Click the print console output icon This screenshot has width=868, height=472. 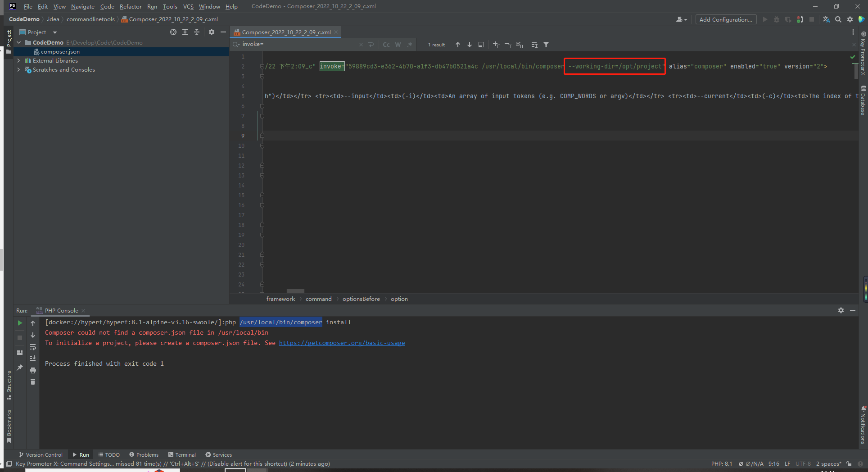33,370
